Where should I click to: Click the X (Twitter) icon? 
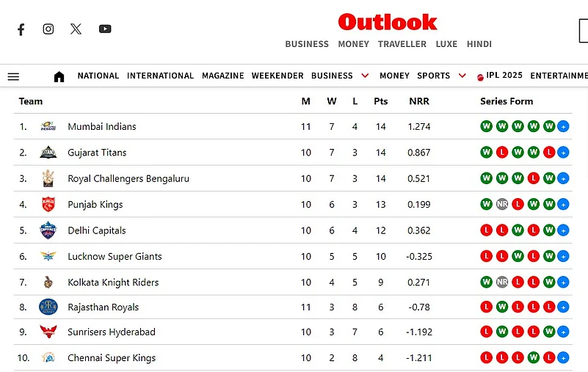76,29
